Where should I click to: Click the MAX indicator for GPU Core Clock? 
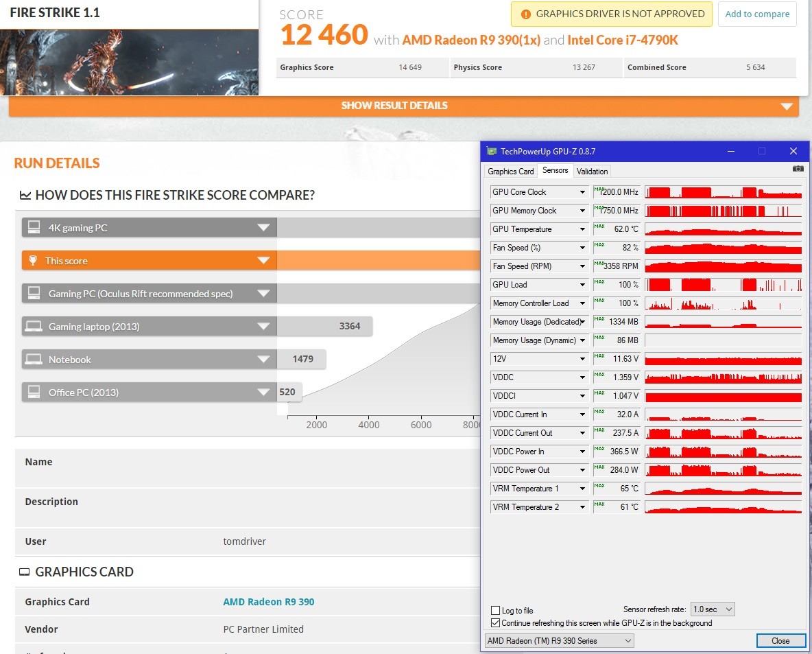coord(599,189)
